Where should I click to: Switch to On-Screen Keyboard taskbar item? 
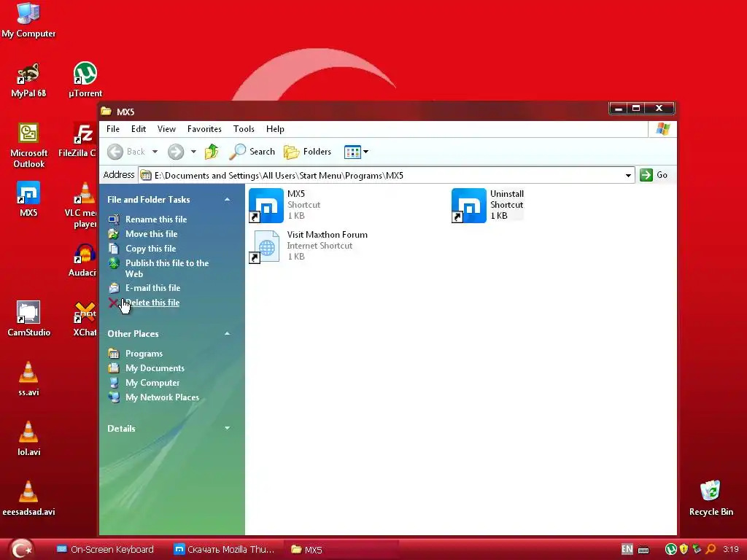click(x=105, y=550)
